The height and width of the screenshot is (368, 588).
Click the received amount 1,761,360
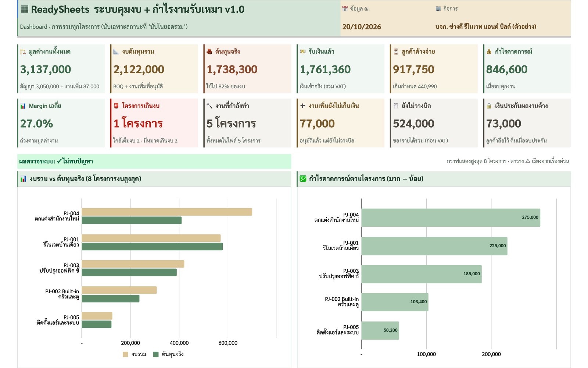[325, 69]
